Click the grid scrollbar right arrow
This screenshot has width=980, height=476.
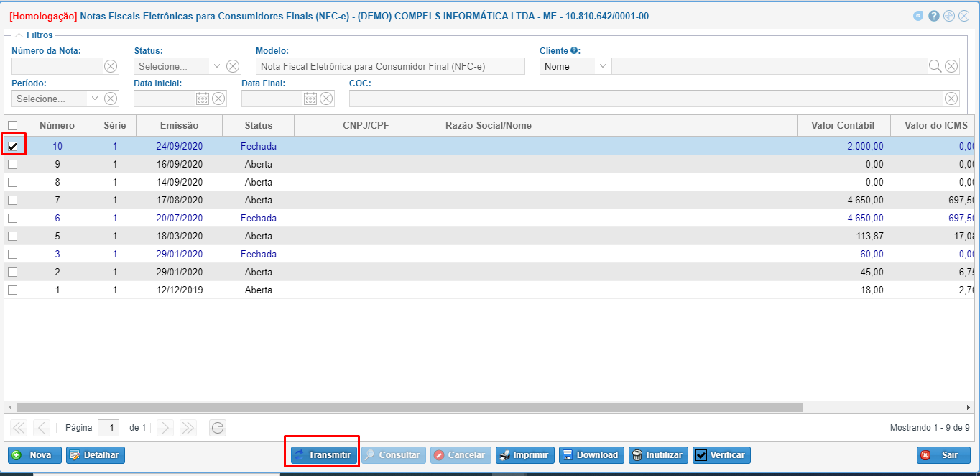coord(968,407)
